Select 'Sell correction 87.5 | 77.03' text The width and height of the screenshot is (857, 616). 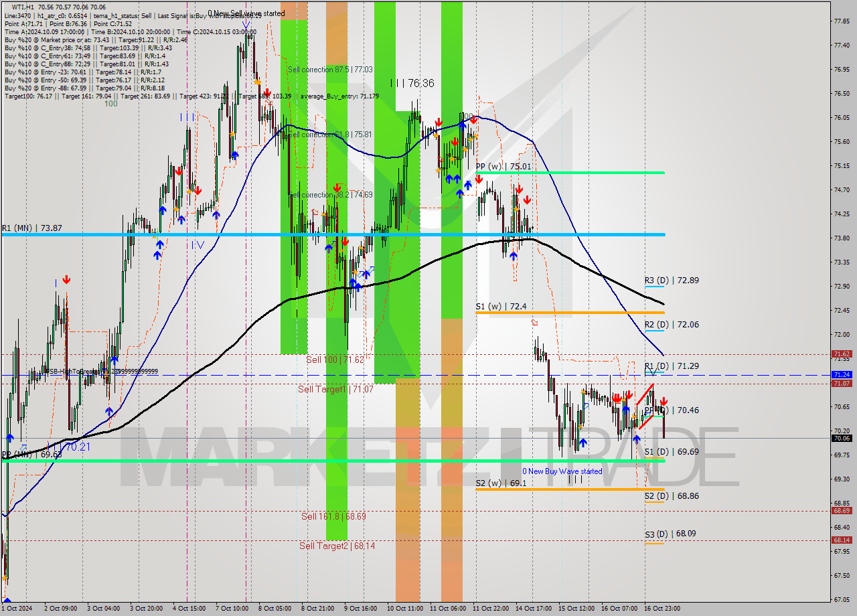[330, 70]
